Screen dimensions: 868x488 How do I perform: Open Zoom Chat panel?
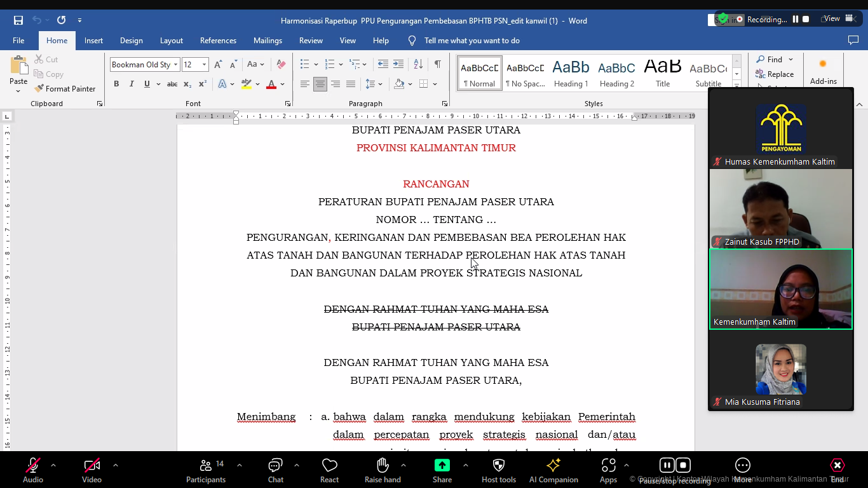pos(275,470)
